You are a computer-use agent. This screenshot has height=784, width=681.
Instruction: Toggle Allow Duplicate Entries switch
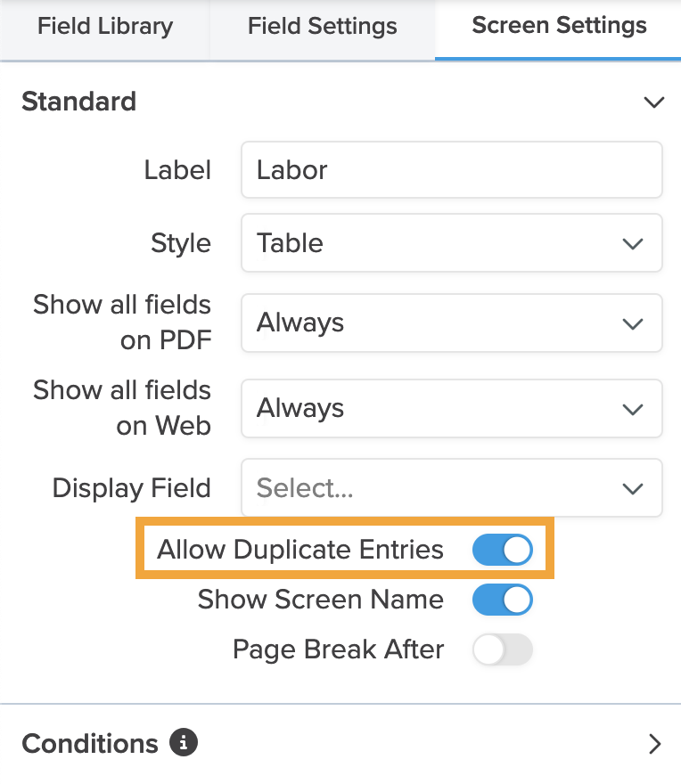coord(503,550)
